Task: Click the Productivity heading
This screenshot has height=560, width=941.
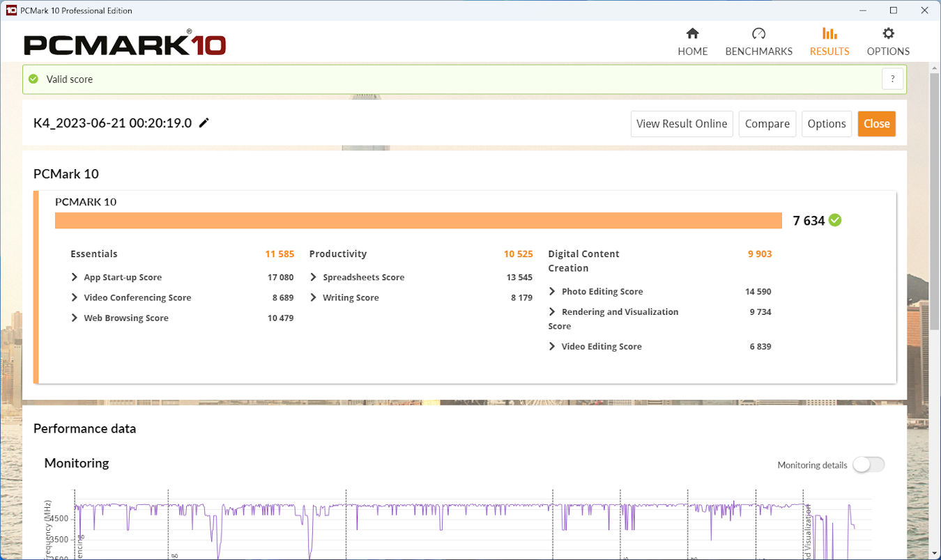Action: coord(338,254)
